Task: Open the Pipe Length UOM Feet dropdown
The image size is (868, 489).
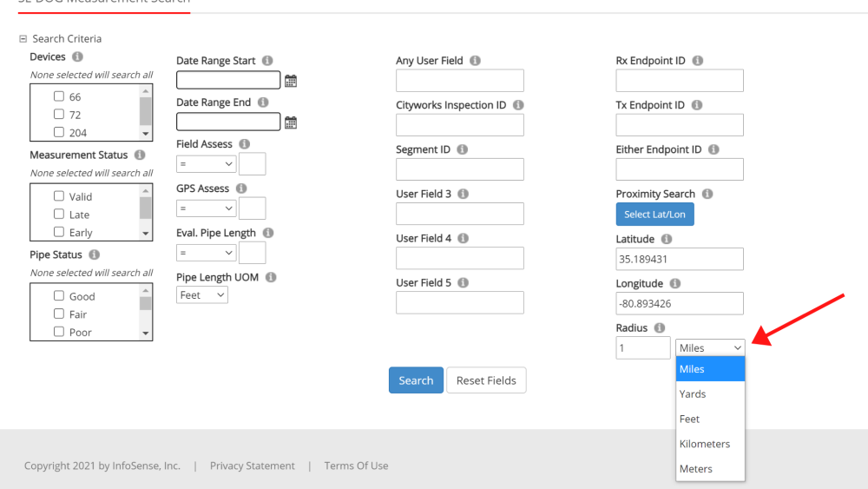Action: (202, 295)
